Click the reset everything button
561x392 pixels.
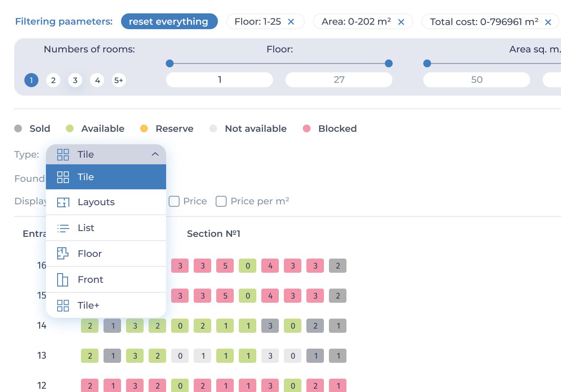click(x=169, y=22)
